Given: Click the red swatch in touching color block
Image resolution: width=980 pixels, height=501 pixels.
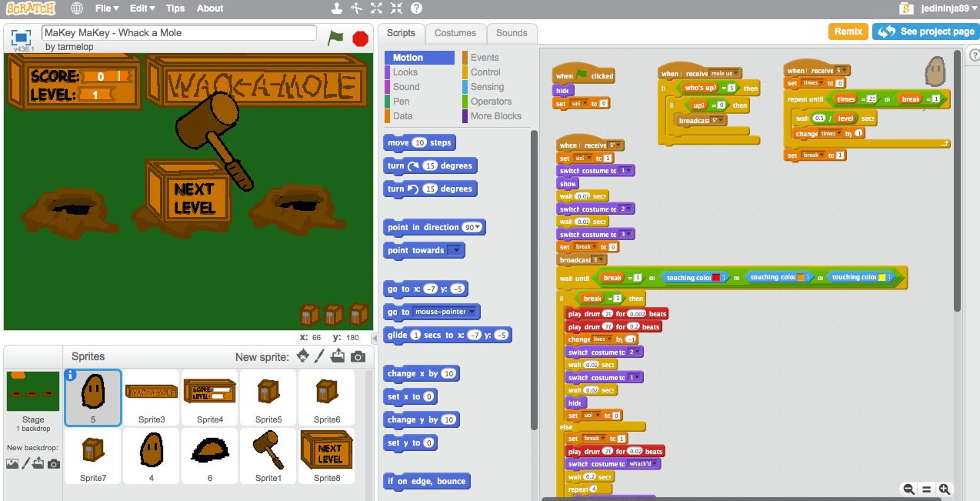Looking at the screenshot, I should coord(715,276).
